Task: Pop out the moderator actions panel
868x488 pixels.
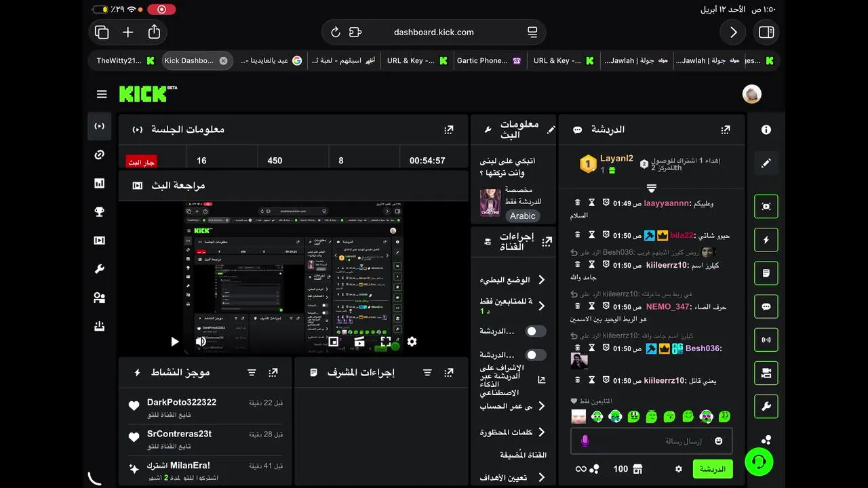Action: coord(448,373)
